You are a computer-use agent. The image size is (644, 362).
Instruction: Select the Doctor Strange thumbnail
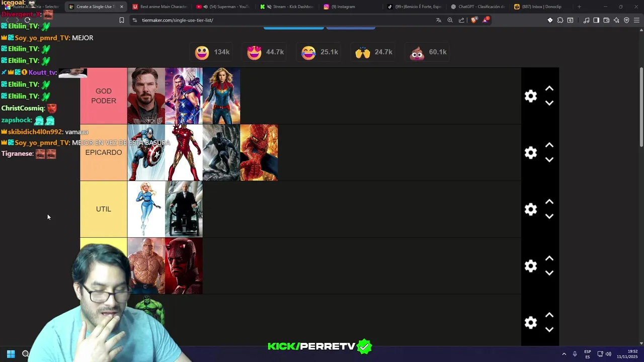[x=146, y=96]
